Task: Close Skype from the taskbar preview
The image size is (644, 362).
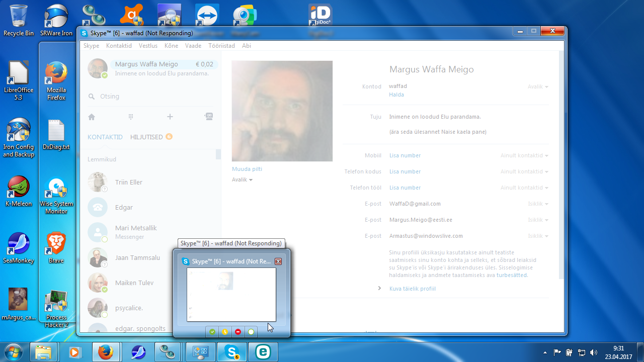Action: coord(278,261)
